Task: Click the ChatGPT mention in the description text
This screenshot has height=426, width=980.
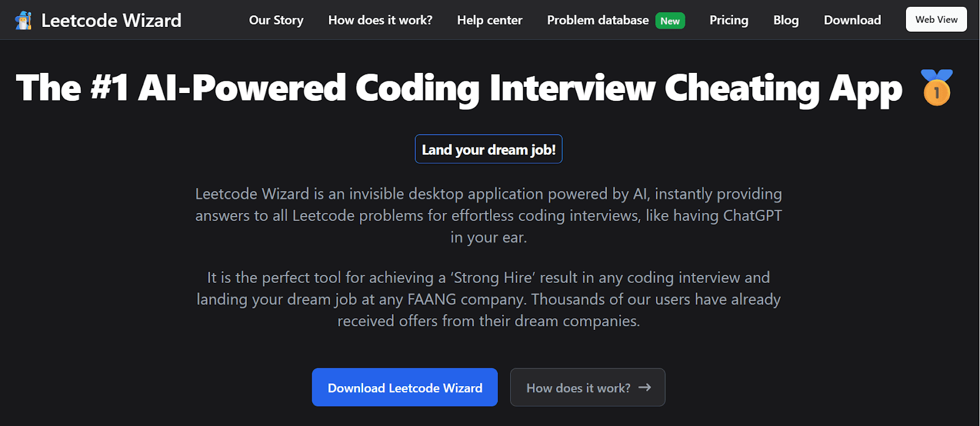Action: pyautogui.click(x=753, y=215)
